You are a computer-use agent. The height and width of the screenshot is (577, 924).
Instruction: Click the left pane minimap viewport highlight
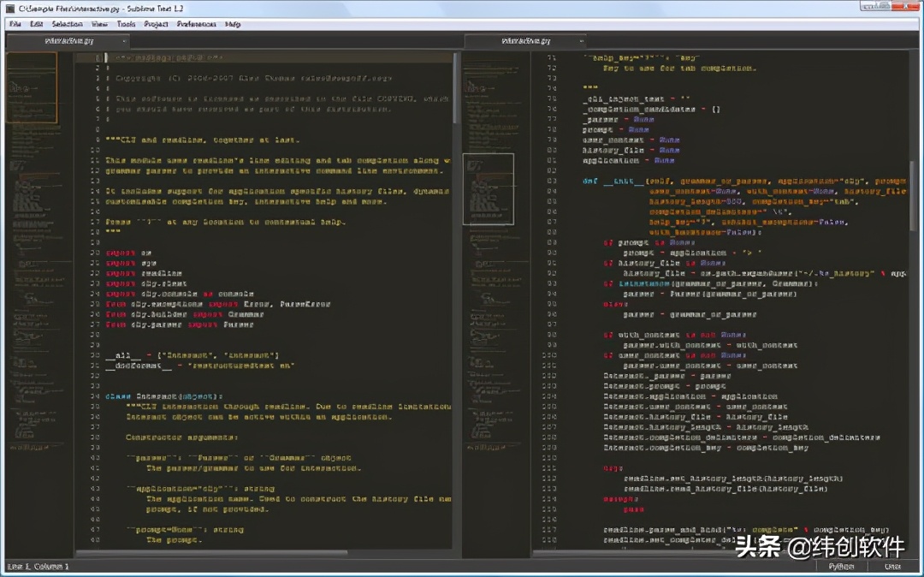coord(33,87)
